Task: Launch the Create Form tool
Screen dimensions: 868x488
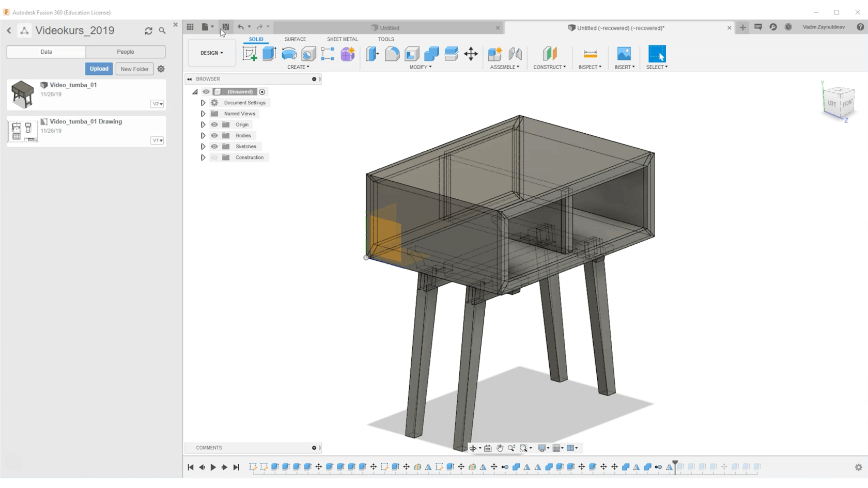Action: pos(348,54)
